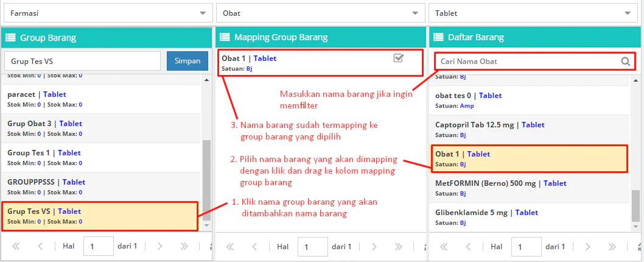
Task: Focus the Cari Nama Obat search field
Action: coord(527,62)
